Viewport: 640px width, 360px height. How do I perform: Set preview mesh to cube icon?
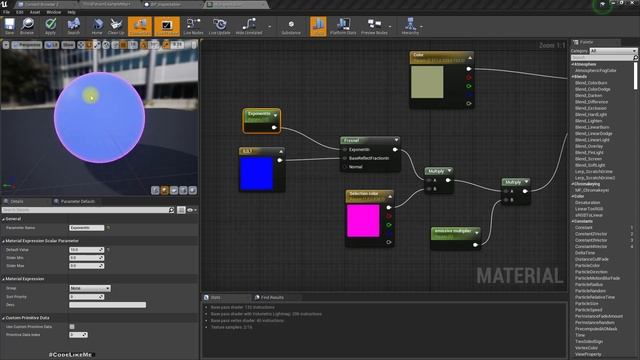point(183,190)
